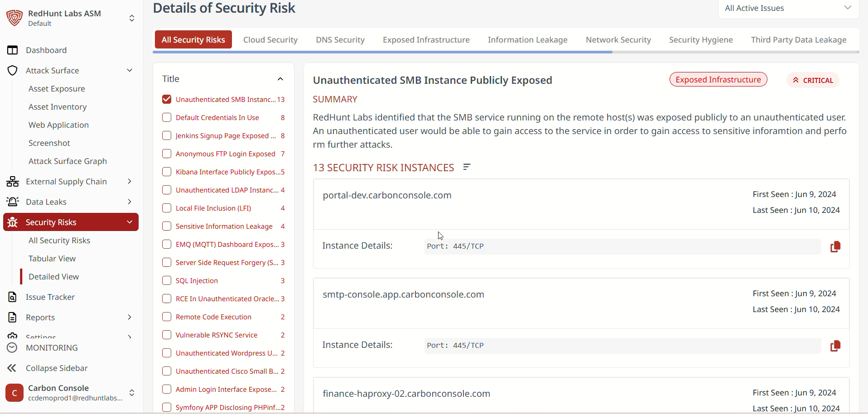Open the Carbon Console account switcher
The width and height of the screenshot is (868, 414).
click(x=132, y=393)
